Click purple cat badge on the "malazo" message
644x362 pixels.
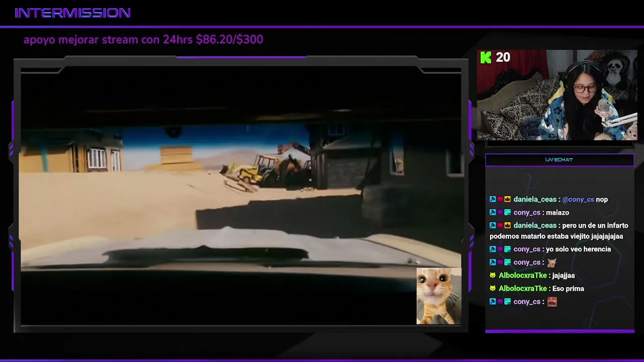click(x=500, y=213)
